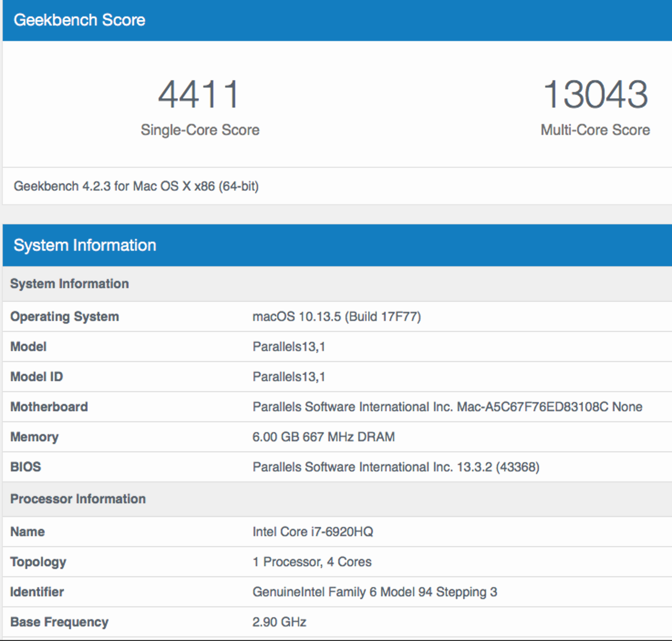The image size is (672, 641).
Task: Select the 1 Processor, 4 Cores value
Action: (312, 562)
